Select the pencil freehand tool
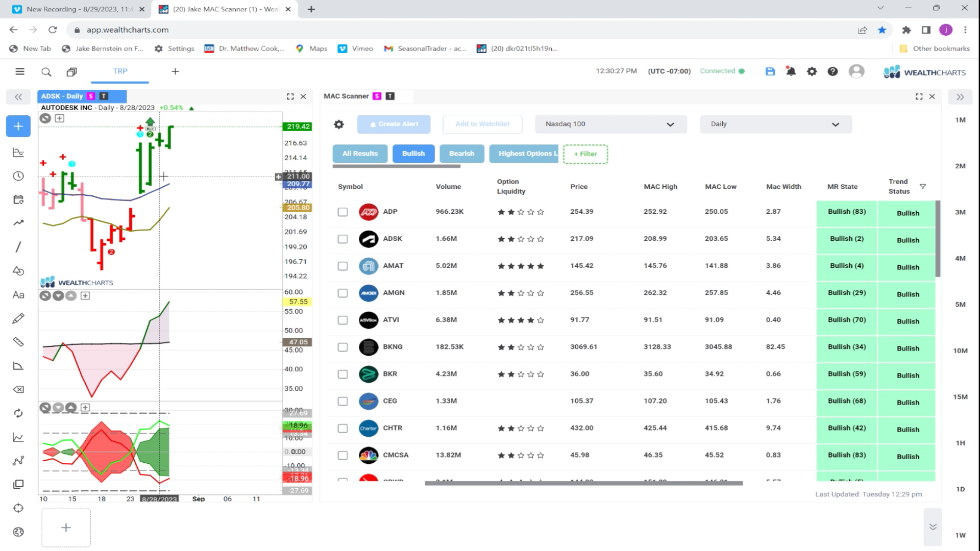This screenshot has width=980, height=551. click(x=18, y=318)
